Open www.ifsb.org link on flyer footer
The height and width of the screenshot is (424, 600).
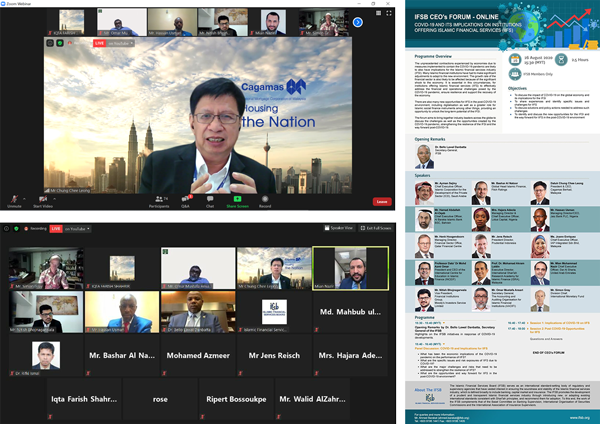click(579, 417)
